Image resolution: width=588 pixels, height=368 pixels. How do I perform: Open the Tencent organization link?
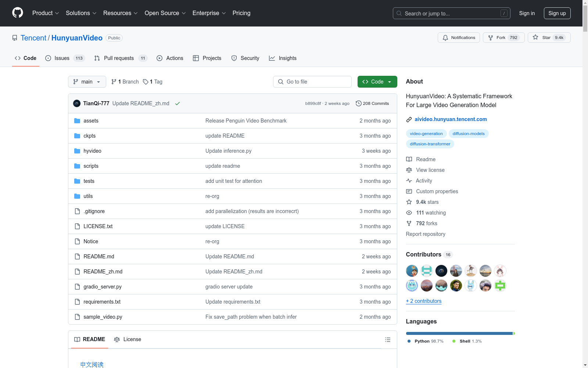click(x=33, y=38)
